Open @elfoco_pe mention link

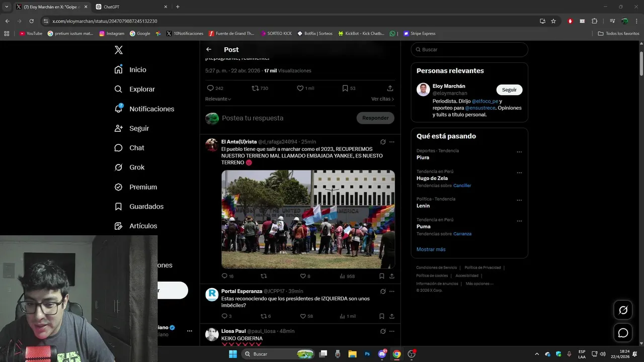pos(485,101)
